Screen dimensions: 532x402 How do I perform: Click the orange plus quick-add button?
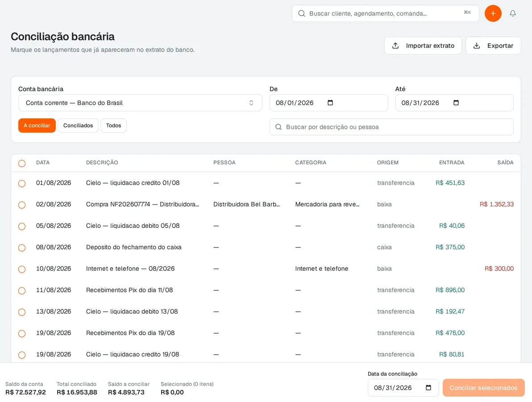(493, 13)
